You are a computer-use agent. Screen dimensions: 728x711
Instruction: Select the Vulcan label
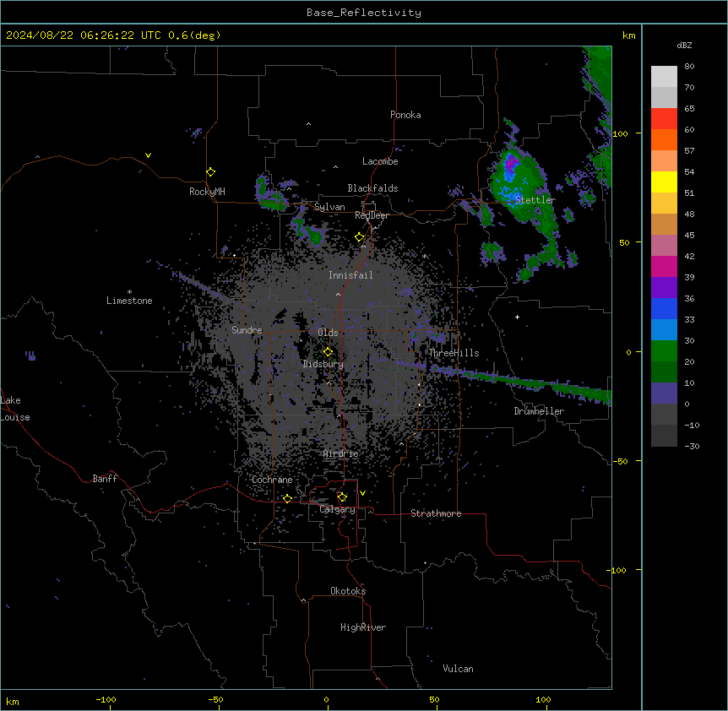[x=459, y=669]
